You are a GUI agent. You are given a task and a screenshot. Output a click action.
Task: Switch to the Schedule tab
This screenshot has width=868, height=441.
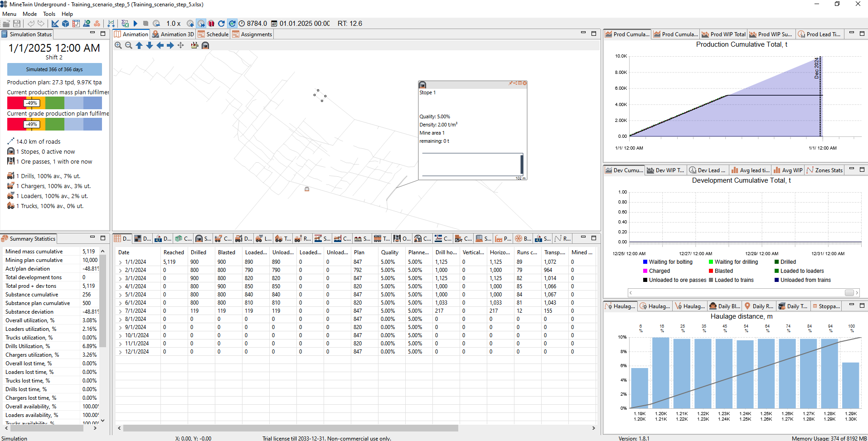(x=213, y=34)
